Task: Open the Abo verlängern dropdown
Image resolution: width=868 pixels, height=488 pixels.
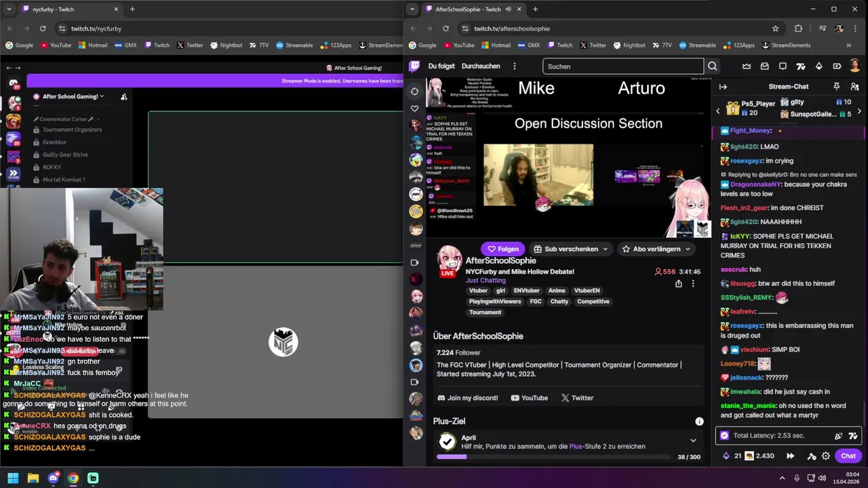Action: point(656,249)
